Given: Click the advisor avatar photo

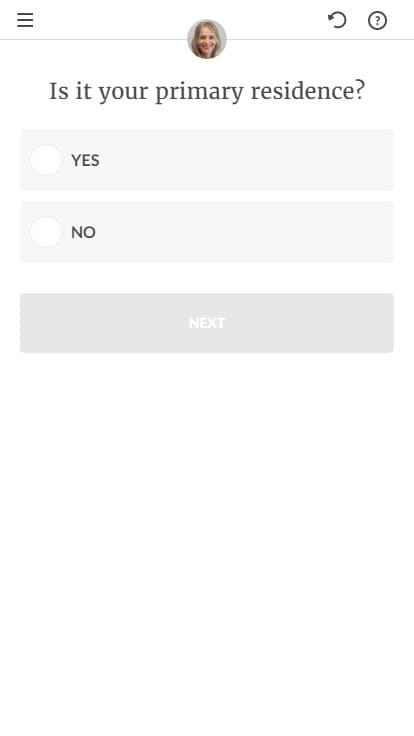Looking at the screenshot, I should tap(207, 39).
